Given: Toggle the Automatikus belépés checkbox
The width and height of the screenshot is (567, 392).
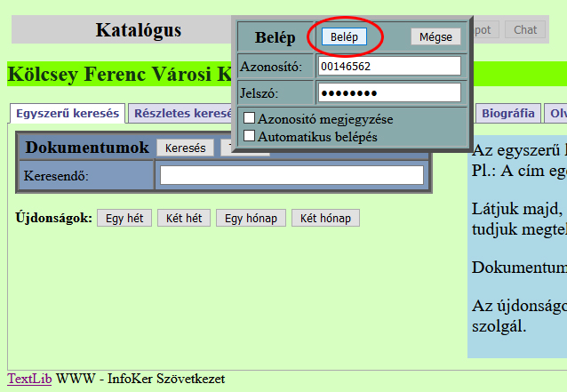Looking at the screenshot, I should coord(250,136).
